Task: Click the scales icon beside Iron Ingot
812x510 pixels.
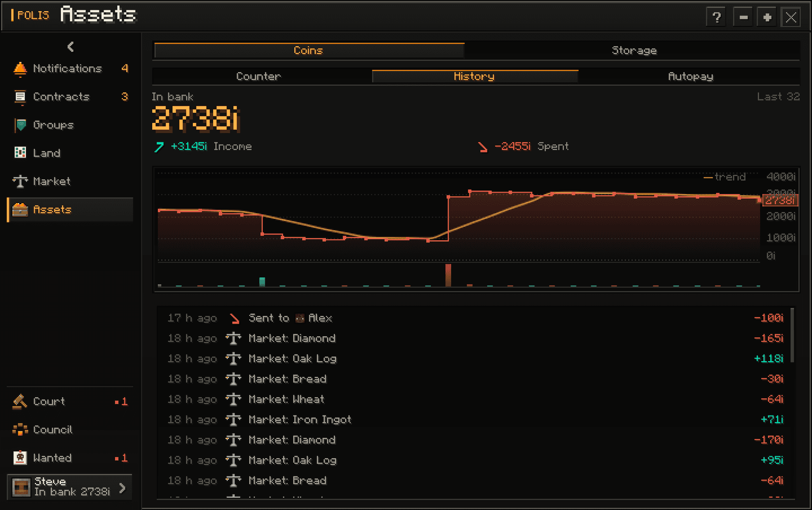Action: pyautogui.click(x=233, y=420)
